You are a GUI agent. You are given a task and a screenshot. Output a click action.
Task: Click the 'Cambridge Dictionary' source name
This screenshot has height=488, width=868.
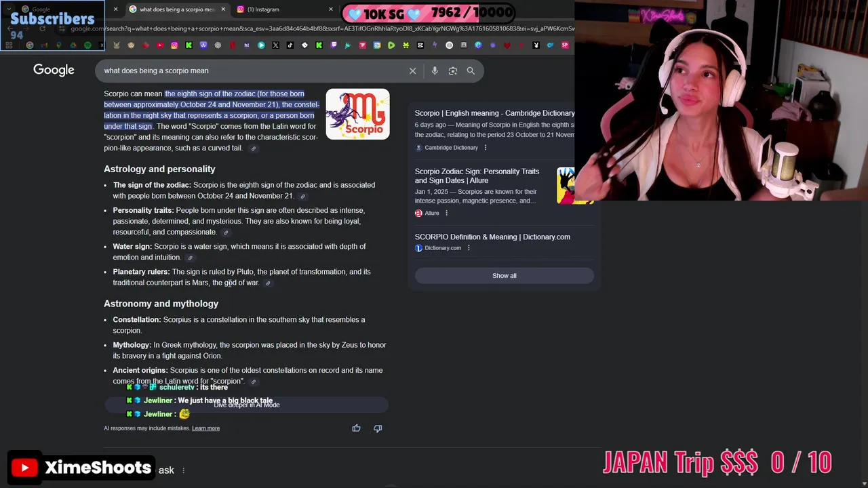tap(451, 148)
